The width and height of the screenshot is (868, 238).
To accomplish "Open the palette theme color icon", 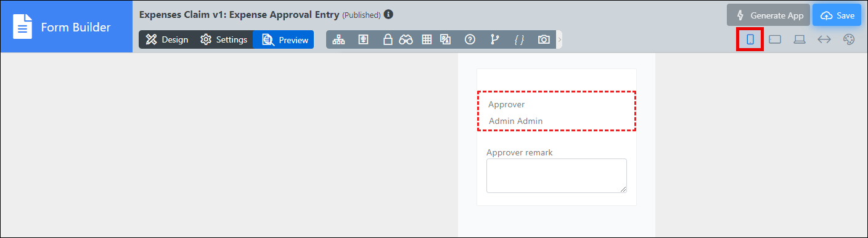I will click(849, 39).
